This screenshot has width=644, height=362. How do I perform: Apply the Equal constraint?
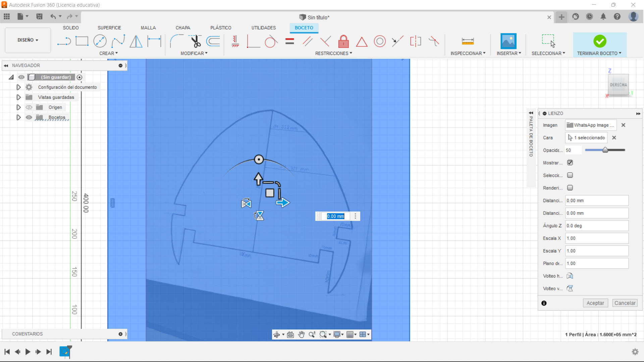289,42
